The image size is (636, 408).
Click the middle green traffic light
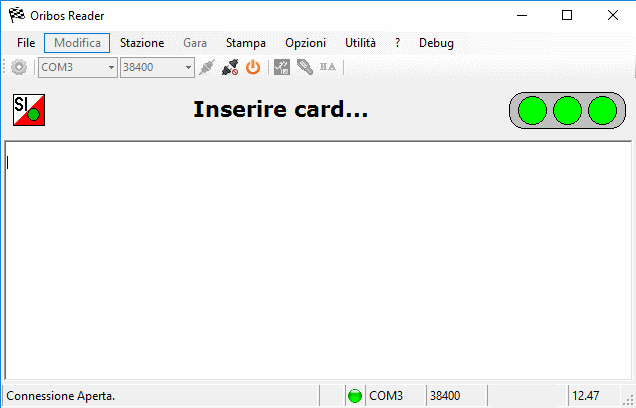[567, 110]
